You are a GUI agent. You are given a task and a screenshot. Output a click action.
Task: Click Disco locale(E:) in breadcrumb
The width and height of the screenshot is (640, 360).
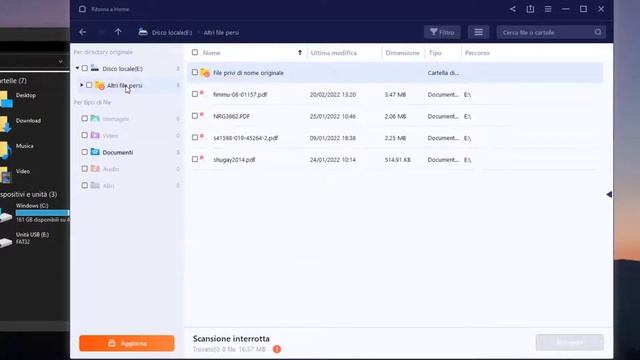click(x=172, y=32)
